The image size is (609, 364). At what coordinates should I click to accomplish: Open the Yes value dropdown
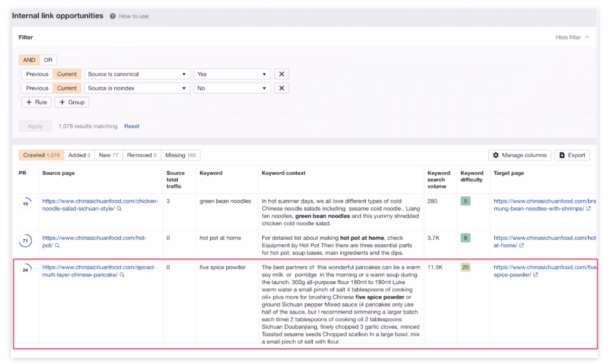click(232, 74)
